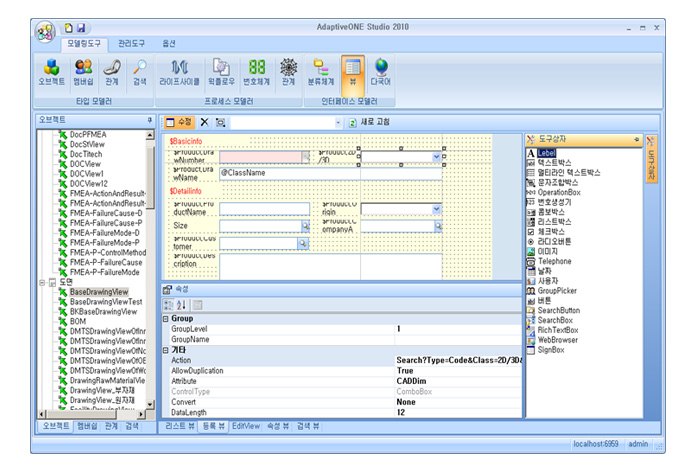Open the 멤버쉽 ribbon tool
700x471 pixels.
click(83, 72)
